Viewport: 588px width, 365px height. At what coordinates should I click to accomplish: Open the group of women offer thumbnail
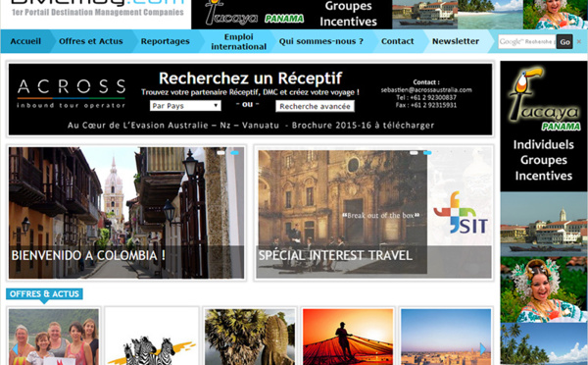point(54,337)
